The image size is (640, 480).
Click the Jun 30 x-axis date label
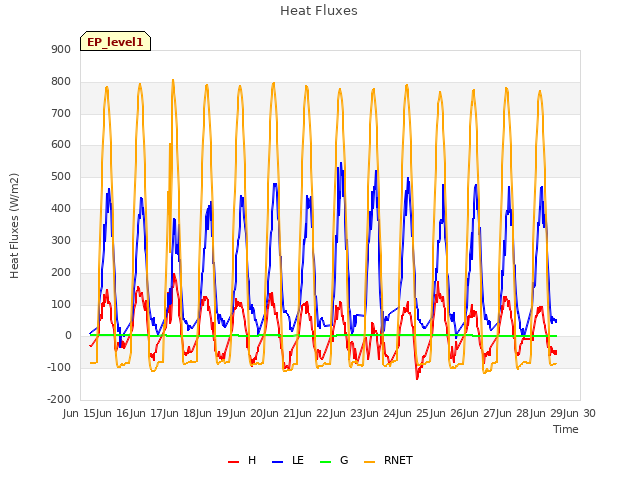(x=577, y=413)
